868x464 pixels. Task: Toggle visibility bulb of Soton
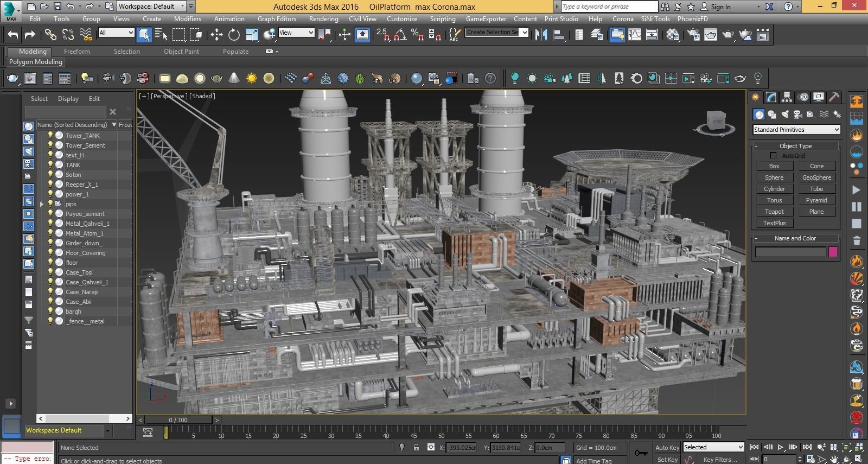tap(50, 175)
